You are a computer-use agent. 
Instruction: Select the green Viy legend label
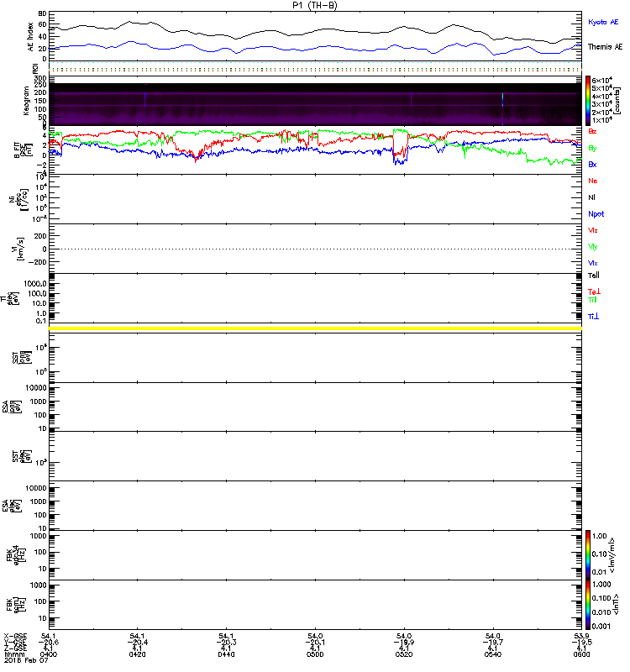pos(593,247)
